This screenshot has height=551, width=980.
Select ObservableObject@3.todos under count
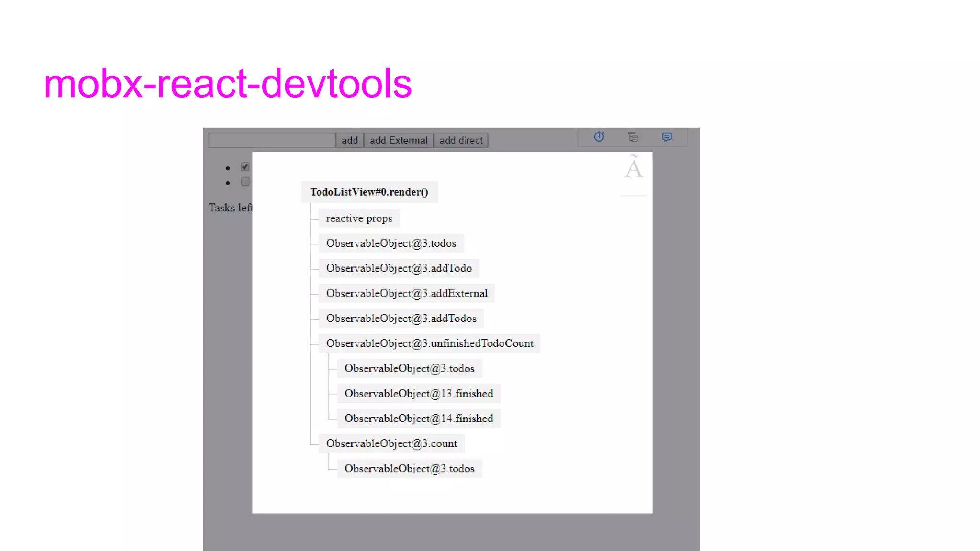tap(409, 468)
